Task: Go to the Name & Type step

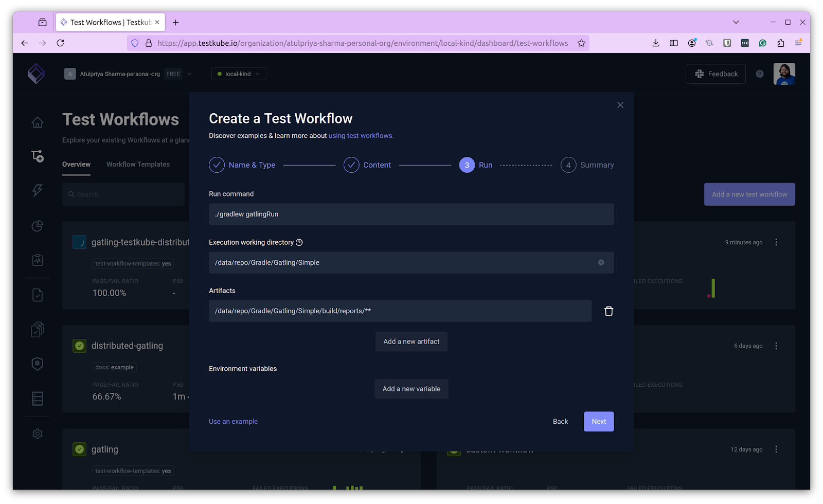Action: (x=242, y=165)
